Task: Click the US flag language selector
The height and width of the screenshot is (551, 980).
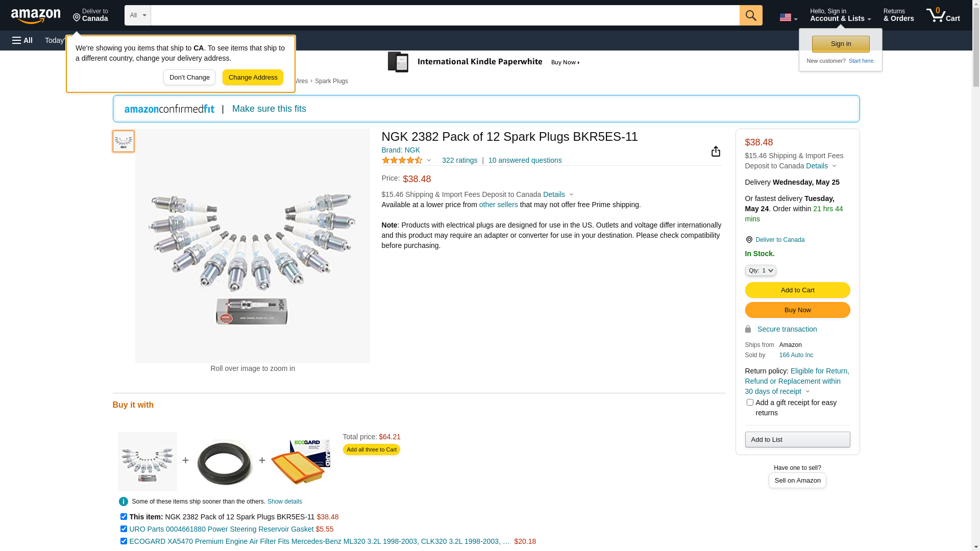Action: pos(788,17)
